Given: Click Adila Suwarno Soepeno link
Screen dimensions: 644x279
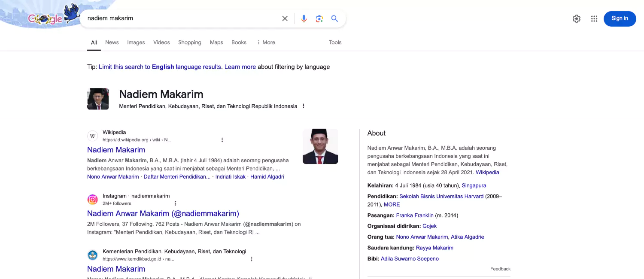Looking at the screenshot, I should pos(410,259).
